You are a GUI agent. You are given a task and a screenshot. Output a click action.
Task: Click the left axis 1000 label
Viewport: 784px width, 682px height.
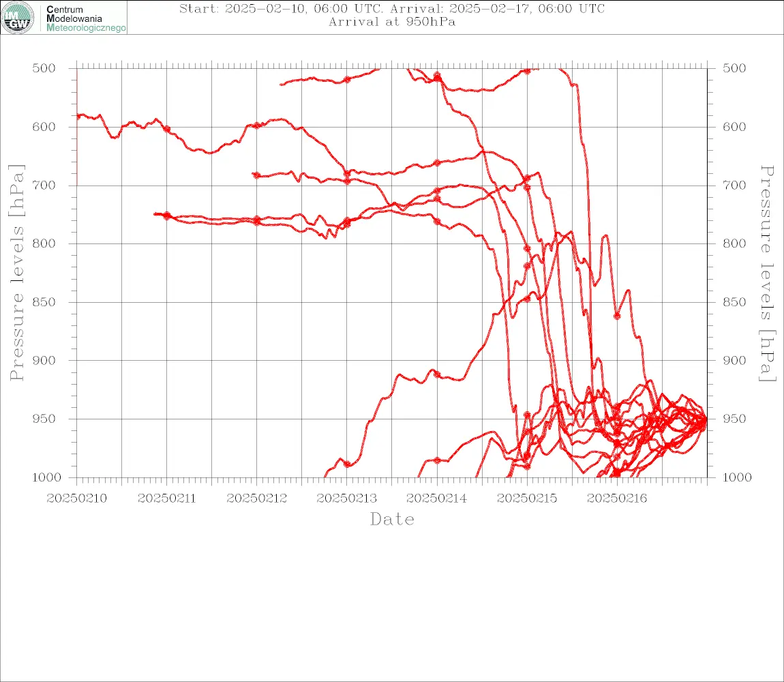(x=47, y=477)
